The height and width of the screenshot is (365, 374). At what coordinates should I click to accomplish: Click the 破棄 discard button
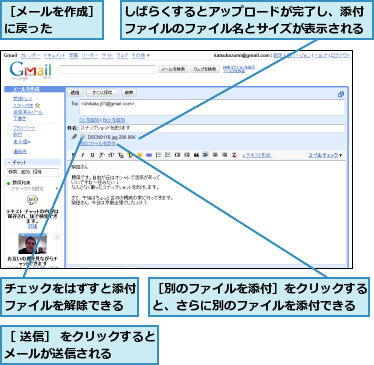coord(129,93)
